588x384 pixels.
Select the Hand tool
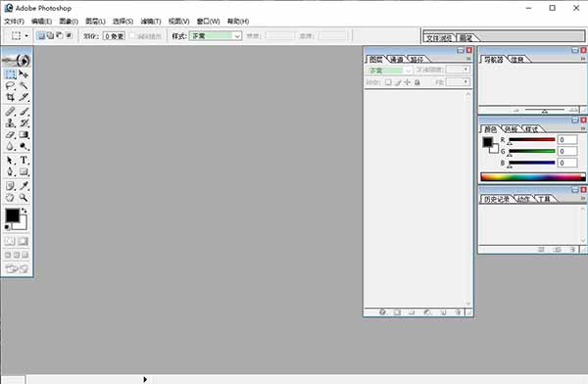pos(11,197)
